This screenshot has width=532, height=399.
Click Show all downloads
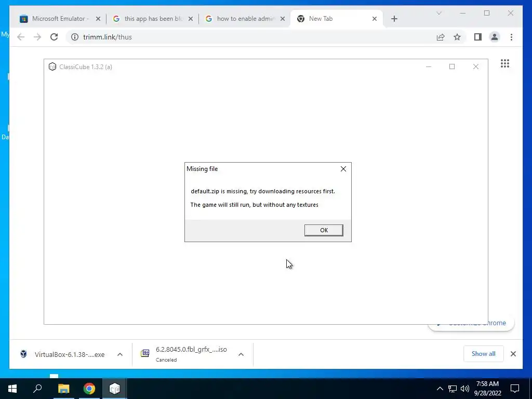(x=484, y=354)
